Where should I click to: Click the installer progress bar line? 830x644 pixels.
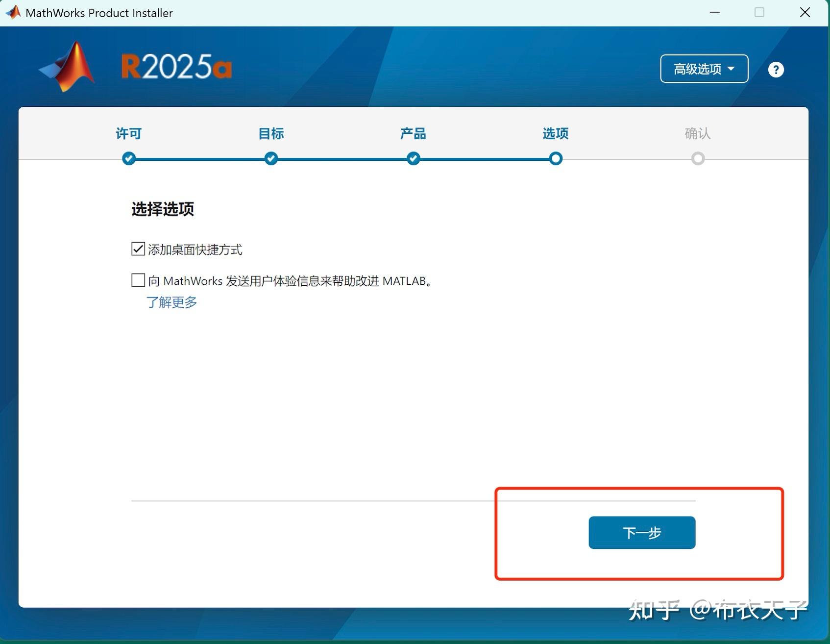tap(343, 158)
